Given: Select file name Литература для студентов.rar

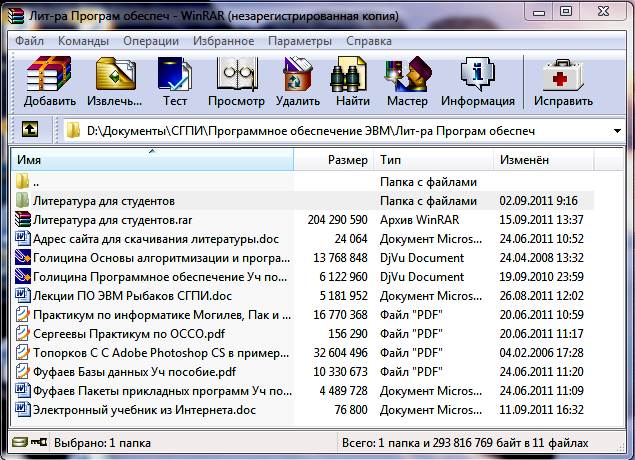Looking at the screenshot, I should tap(113, 220).
